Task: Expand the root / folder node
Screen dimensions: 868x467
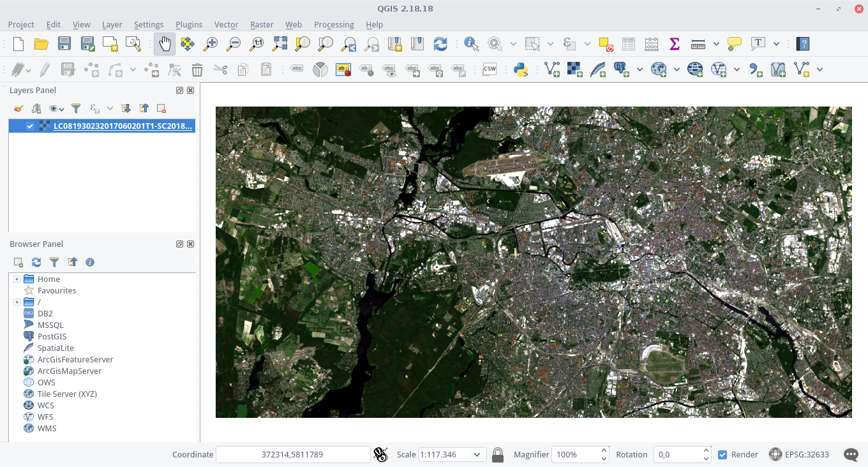Action: click(x=17, y=302)
